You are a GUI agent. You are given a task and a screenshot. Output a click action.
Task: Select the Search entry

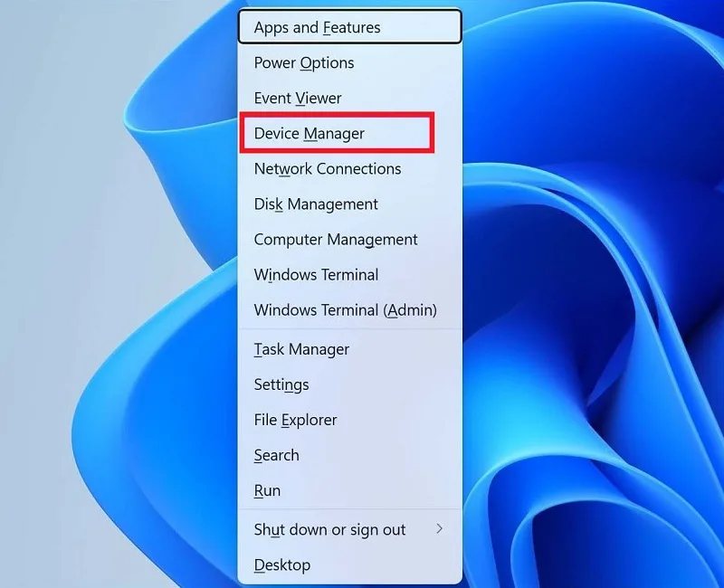349,455
